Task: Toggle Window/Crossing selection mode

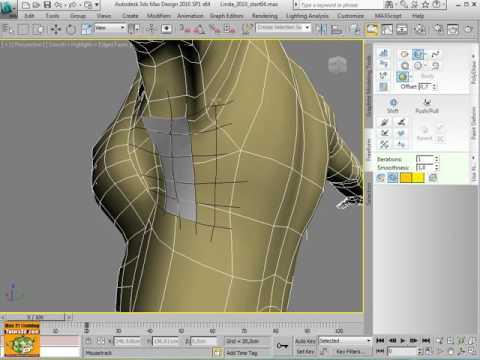Action: tap(38, 29)
